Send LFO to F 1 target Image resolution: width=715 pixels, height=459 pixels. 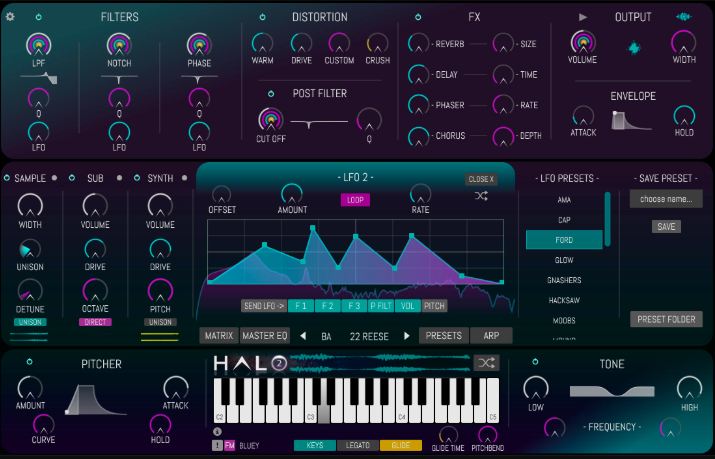tap(301, 306)
